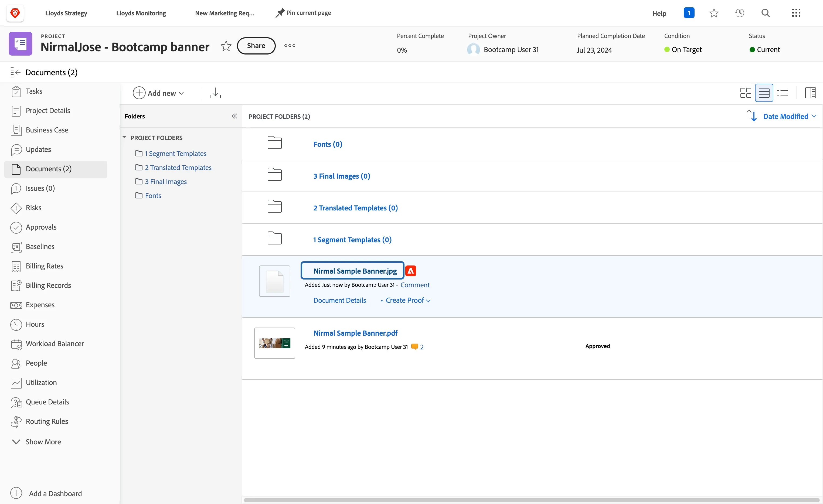Open the Nirmal Sample Banner.pdf link
The image size is (823, 504).
pos(355,333)
